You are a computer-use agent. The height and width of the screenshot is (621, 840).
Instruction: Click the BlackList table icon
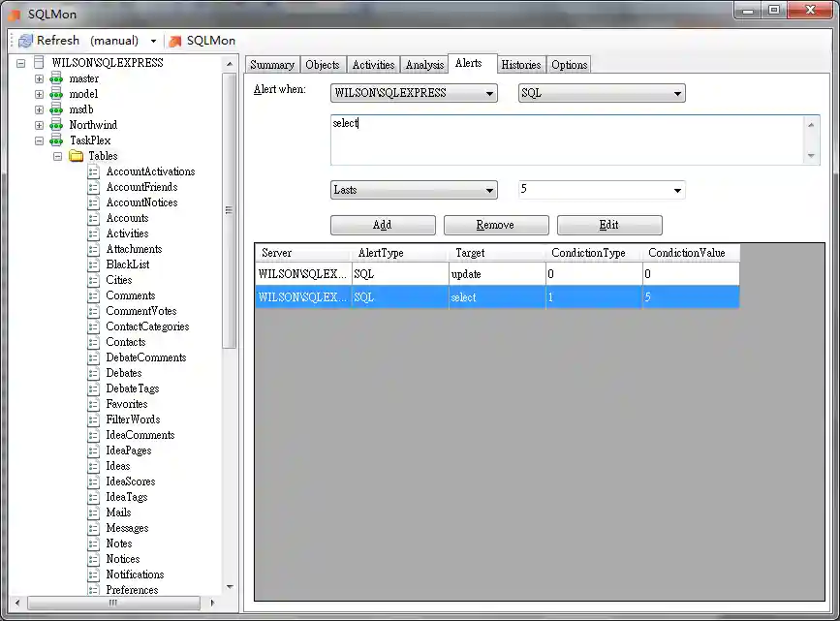click(93, 264)
